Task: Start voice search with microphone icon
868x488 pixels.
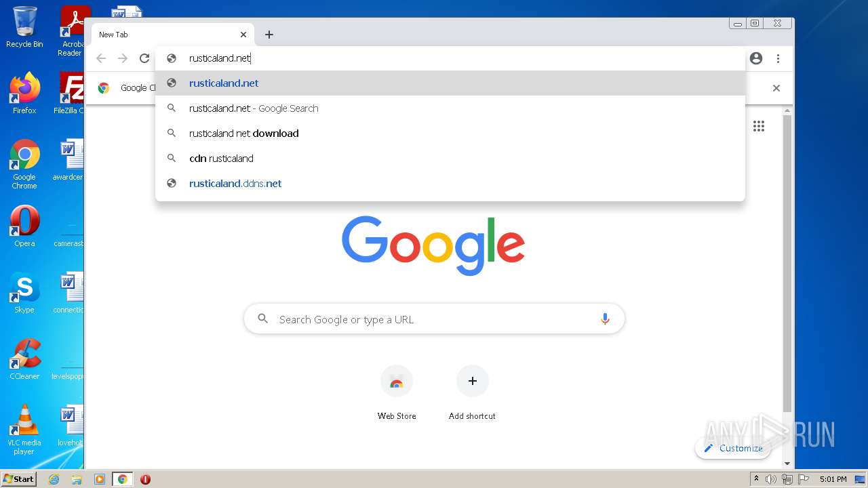Action: (x=605, y=319)
